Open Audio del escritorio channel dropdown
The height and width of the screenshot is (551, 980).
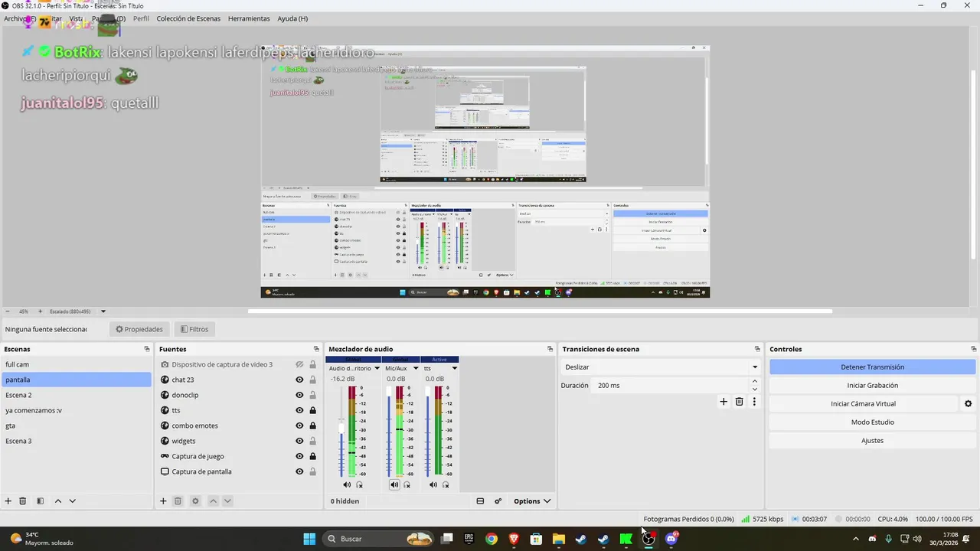click(377, 368)
